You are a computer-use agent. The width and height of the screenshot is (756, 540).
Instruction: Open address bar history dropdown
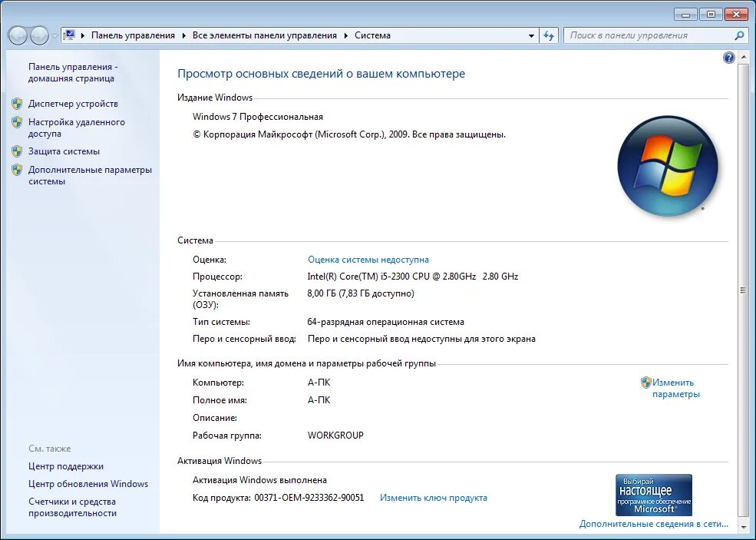coord(531,35)
